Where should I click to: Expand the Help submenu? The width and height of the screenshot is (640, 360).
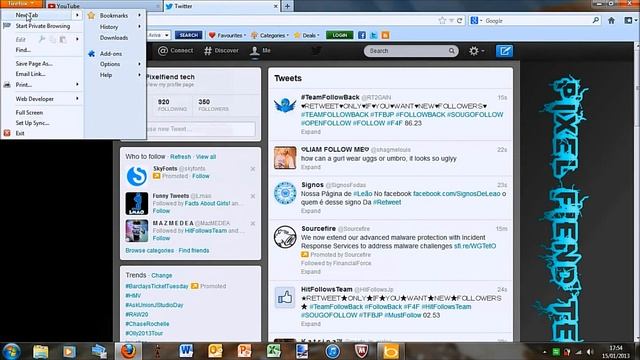point(106,75)
